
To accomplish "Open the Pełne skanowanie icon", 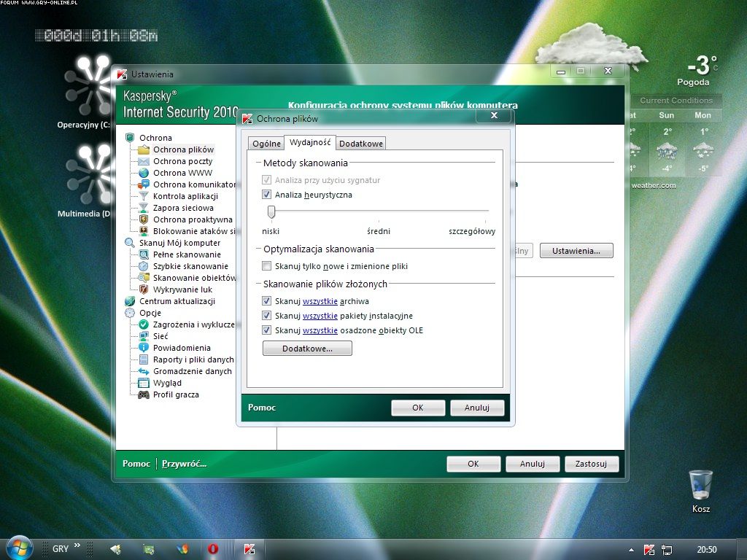I will click(144, 254).
